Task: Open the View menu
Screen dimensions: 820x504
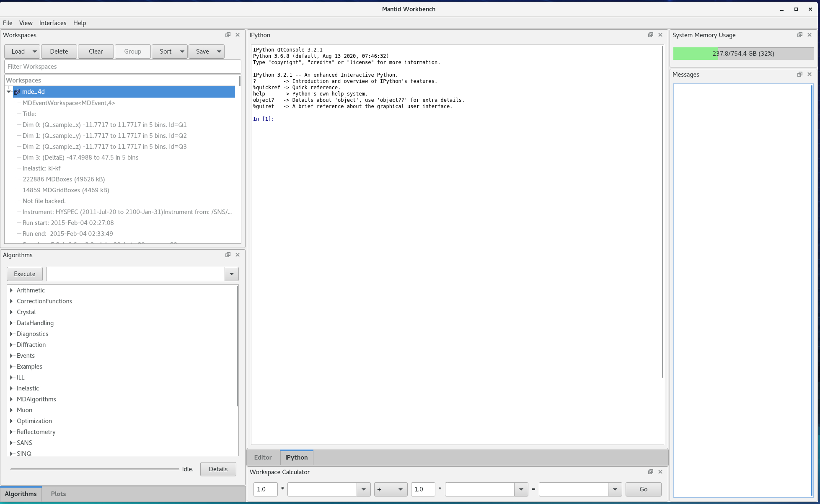Action: click(26, 23)
